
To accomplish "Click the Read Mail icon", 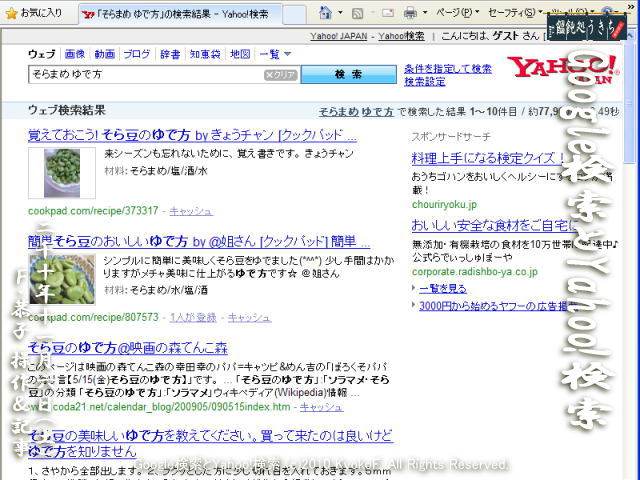I will point(388,13).
